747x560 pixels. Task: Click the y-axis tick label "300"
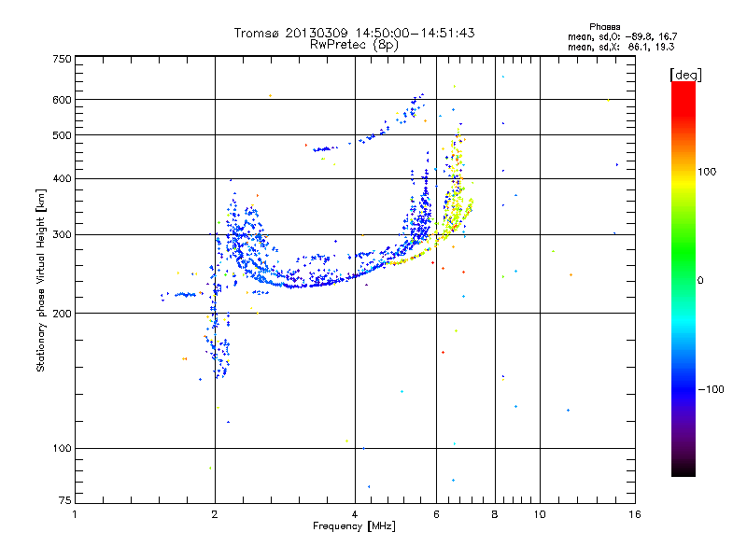point(63,235)
